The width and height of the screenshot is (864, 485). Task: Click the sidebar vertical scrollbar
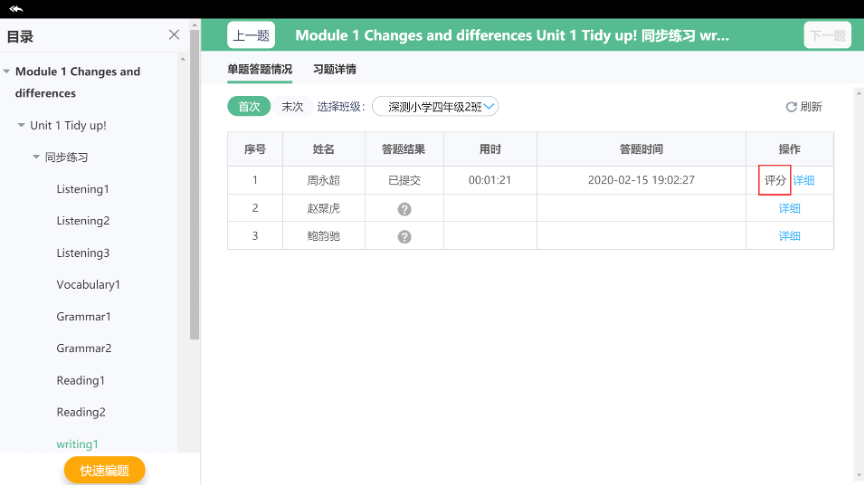(195, 185)
